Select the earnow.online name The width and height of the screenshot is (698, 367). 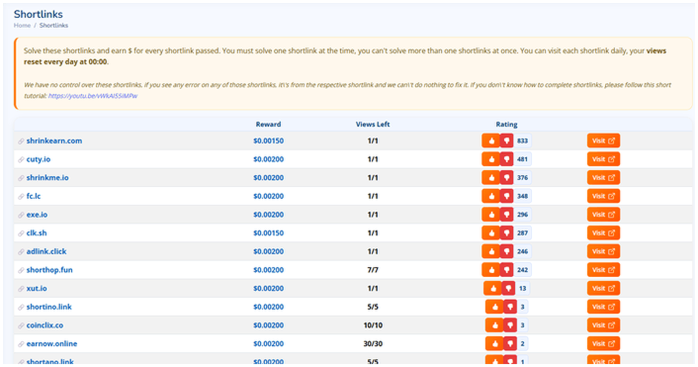52,344
